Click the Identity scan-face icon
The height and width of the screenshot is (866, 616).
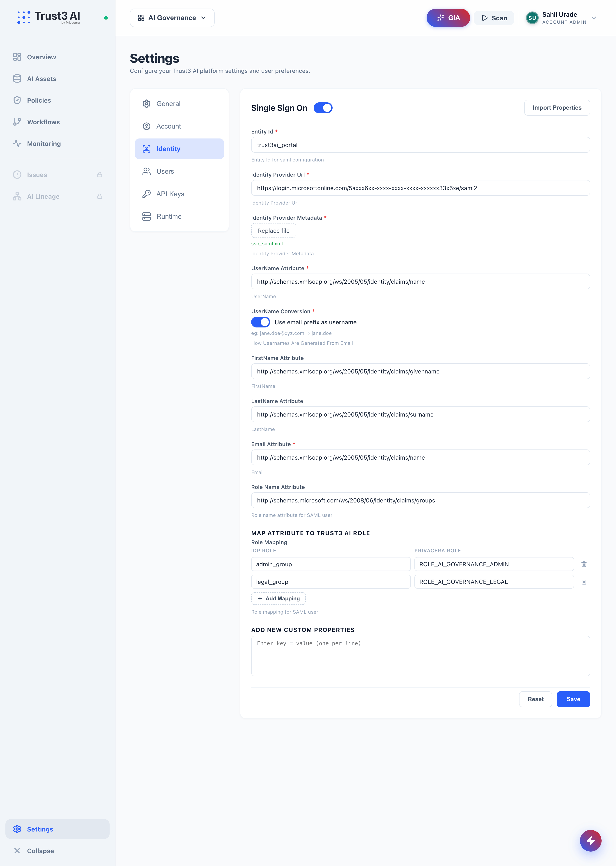coord(146,149)
